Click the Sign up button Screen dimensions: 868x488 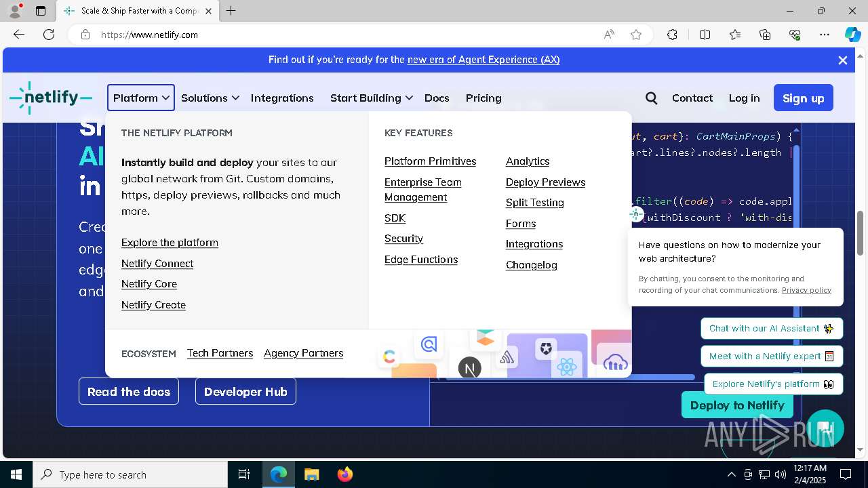click(x=804, y=98)
